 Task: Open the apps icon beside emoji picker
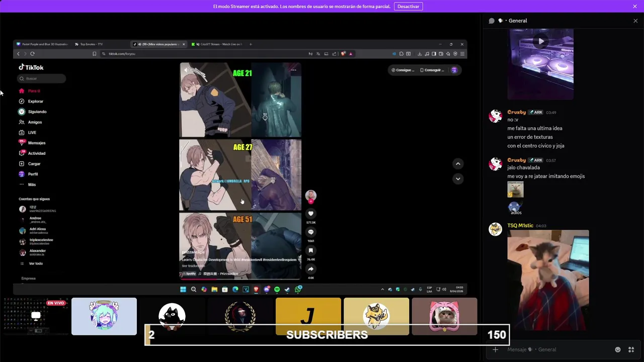pyautogui.click(x=631, y=349)
